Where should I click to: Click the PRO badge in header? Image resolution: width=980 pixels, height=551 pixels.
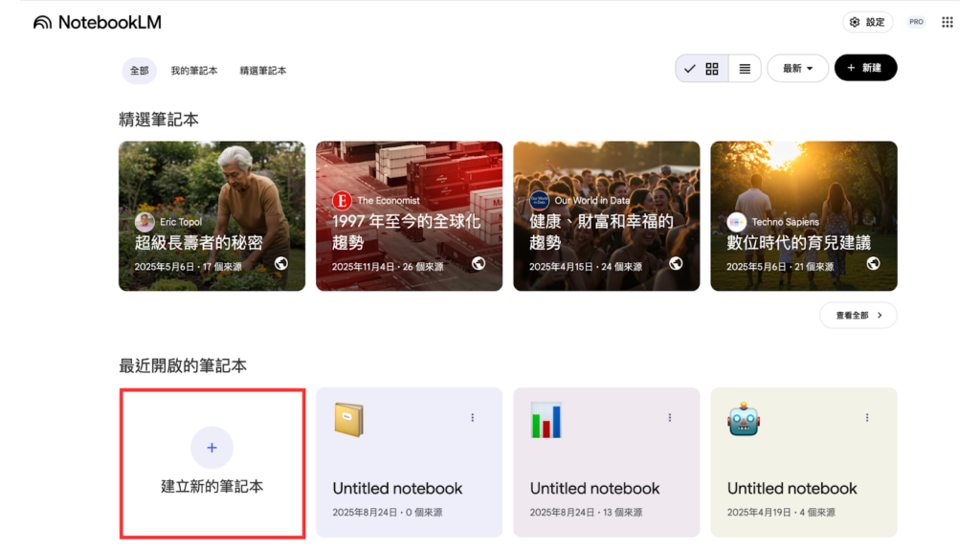916,22
